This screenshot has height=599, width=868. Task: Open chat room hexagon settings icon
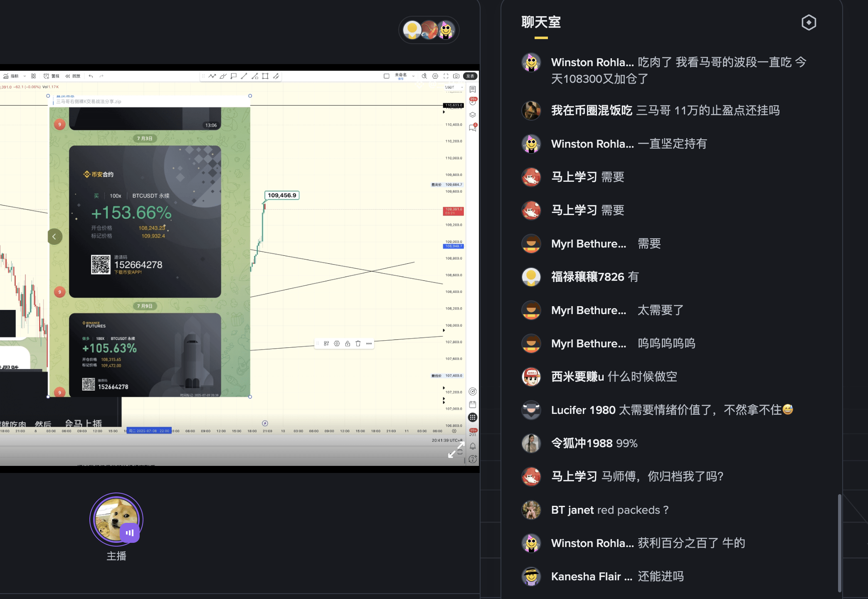pos(809,22)
